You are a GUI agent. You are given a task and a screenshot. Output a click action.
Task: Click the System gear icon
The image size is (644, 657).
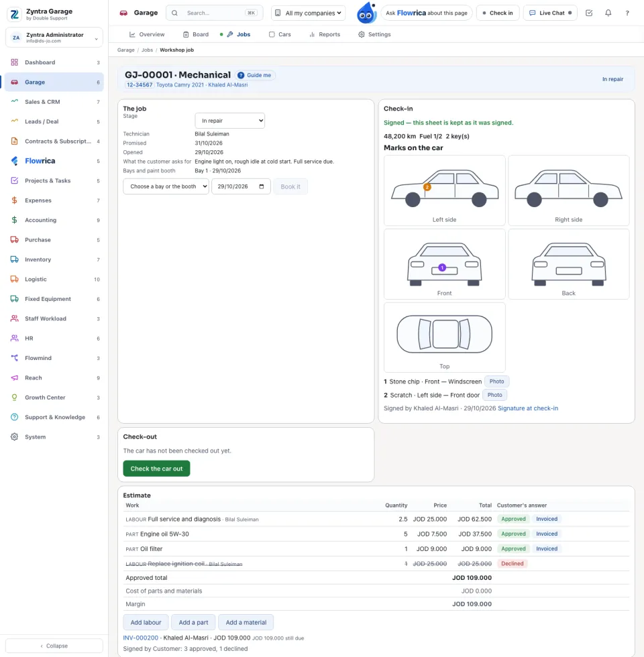coord(14,436)
